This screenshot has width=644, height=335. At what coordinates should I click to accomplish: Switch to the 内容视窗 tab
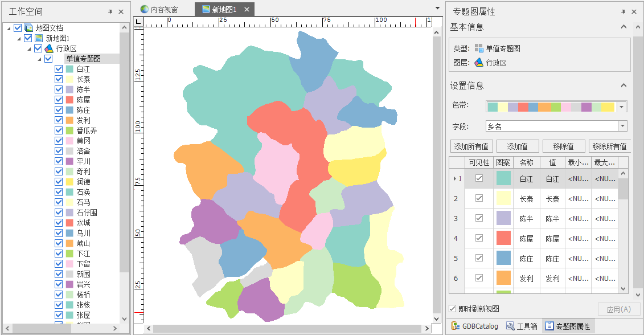click(x=160, y=10)
